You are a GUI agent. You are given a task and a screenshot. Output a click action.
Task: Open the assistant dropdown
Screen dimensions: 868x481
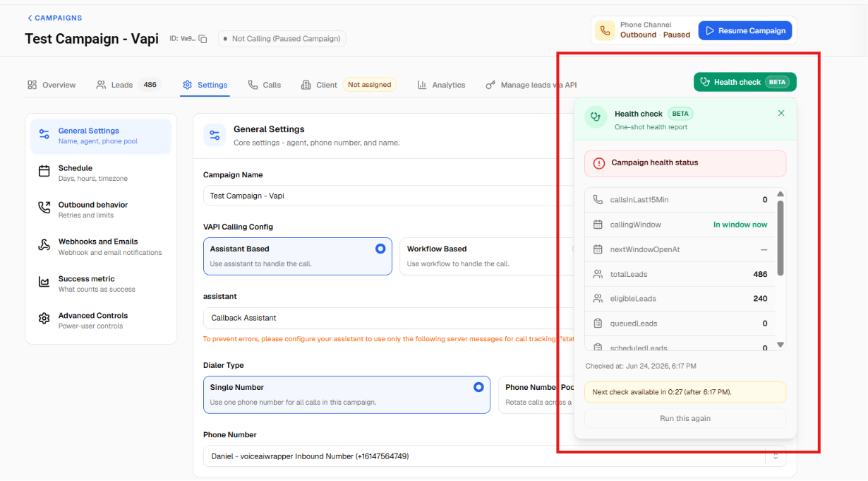point(389,318)
